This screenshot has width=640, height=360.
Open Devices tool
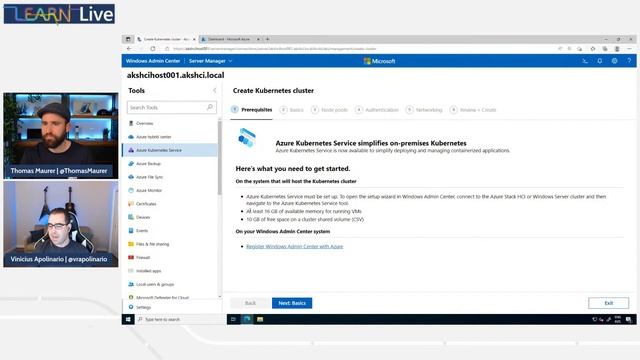[171, 217]
